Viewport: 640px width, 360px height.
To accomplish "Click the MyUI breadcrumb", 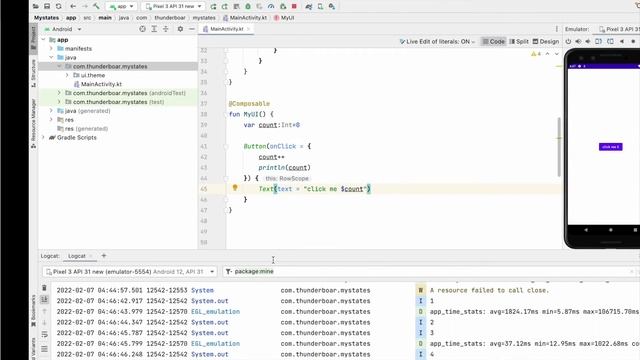I will coord(284,18).
